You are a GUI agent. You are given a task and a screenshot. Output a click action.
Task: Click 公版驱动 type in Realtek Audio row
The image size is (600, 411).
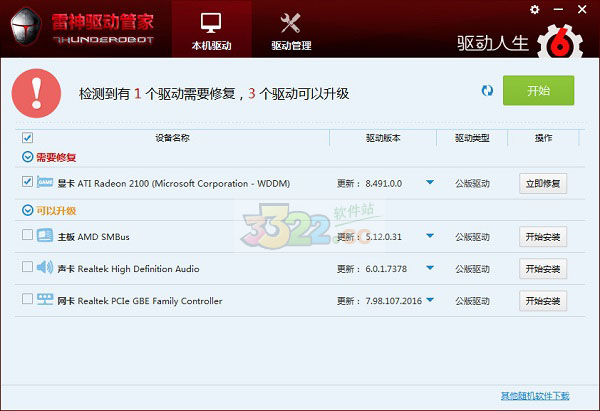tap(472, 269)
